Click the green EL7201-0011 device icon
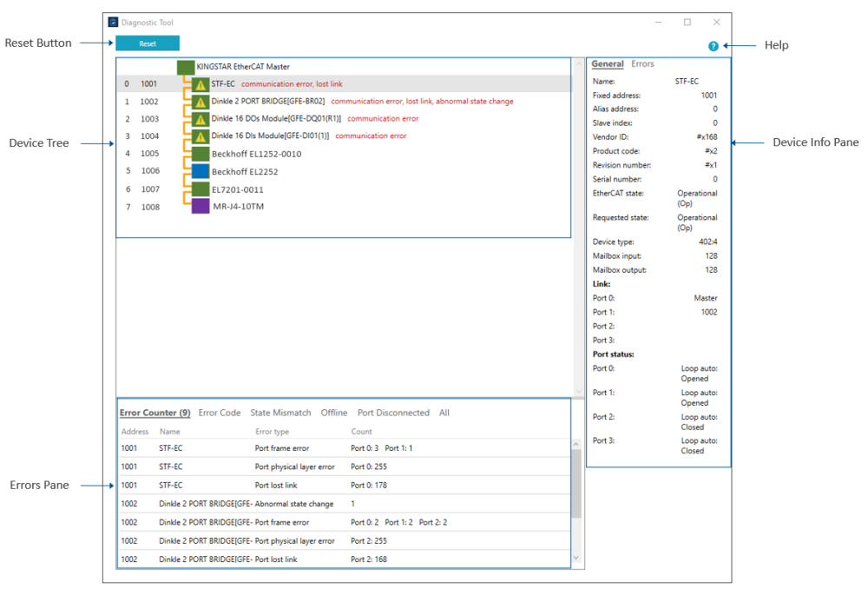868x589 pixels. pos(201,189)
